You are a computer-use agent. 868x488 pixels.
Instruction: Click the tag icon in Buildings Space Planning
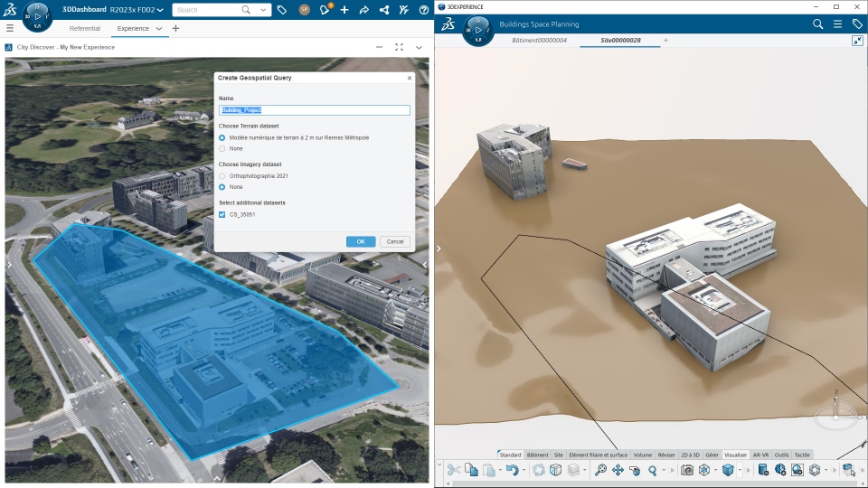pos(857,24)
